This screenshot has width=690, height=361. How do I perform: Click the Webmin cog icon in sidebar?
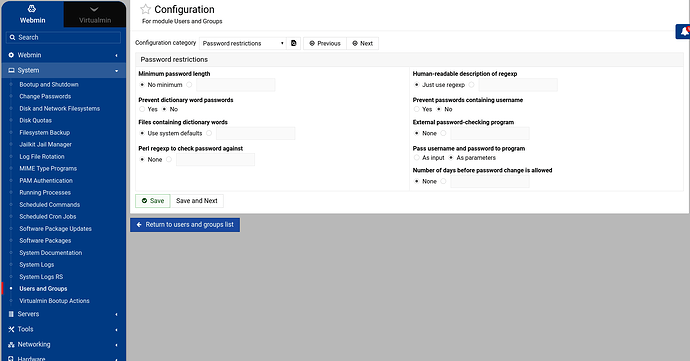pos(11,55)
